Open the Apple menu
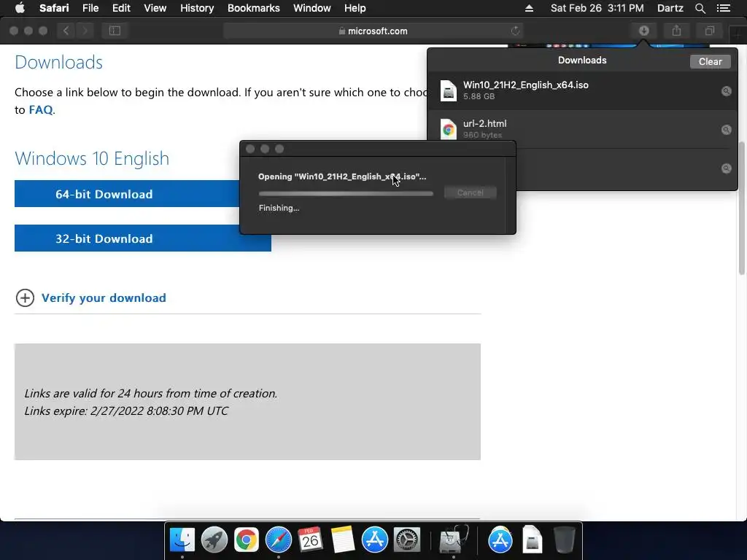This screenshot has height=560, width=747. coord(20,8)
